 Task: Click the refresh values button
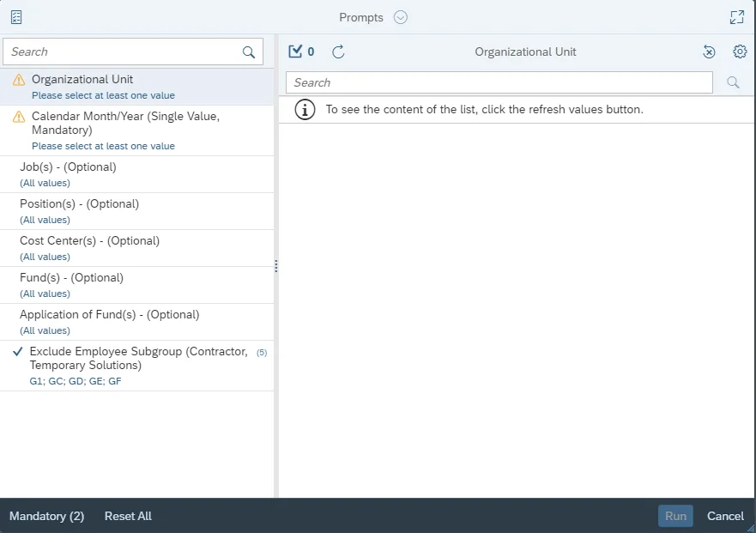tap(338, 52)
